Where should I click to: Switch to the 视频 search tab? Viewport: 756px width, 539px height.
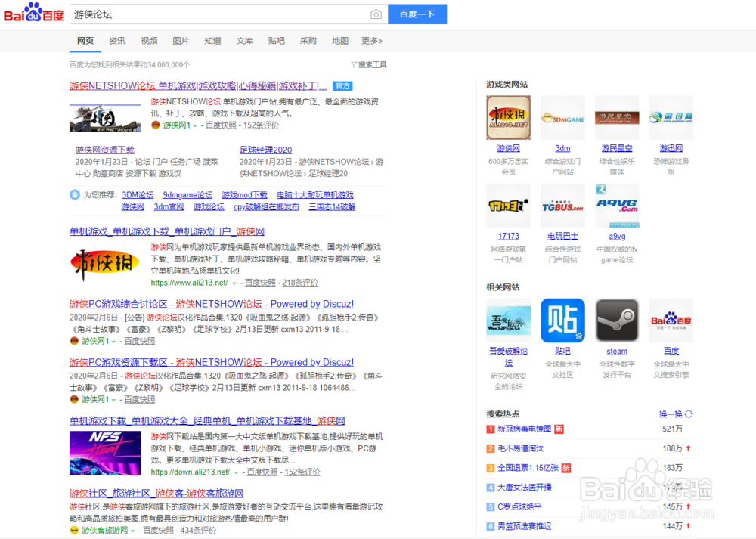click(x=149, y=40)
